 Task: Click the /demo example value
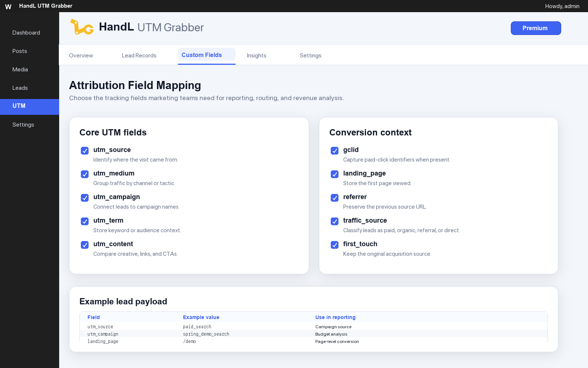pyautogui.click(x=190, y=342)
